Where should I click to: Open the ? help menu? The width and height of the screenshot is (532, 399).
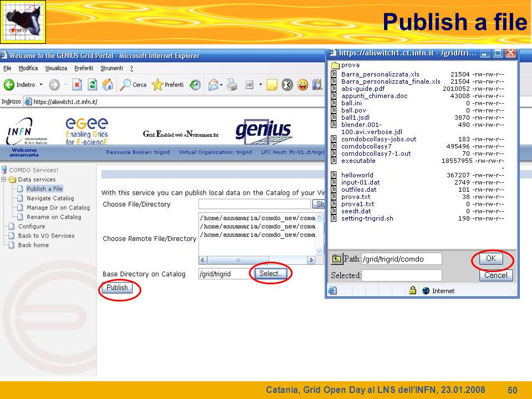(132, 68)
